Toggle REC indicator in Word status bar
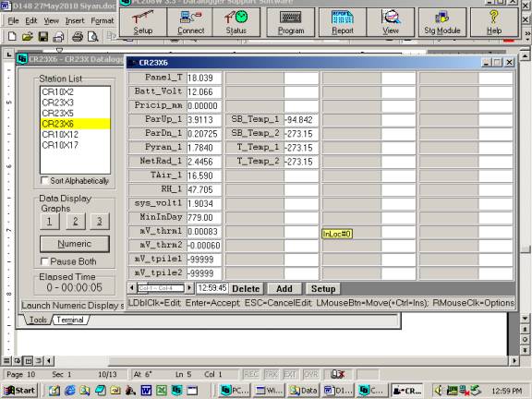 [x=251, y=374]
